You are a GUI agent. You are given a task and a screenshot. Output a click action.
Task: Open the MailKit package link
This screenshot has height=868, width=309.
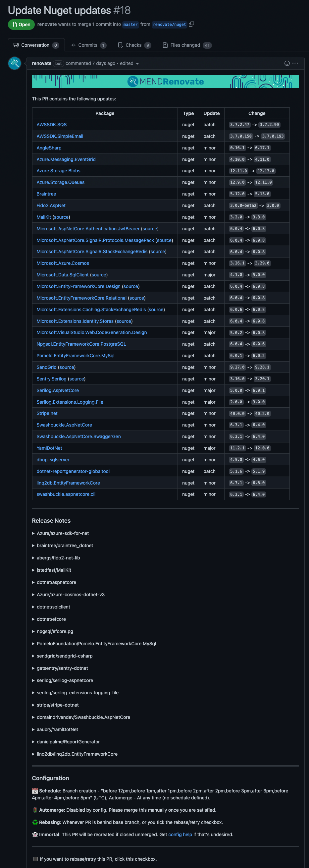44,217
